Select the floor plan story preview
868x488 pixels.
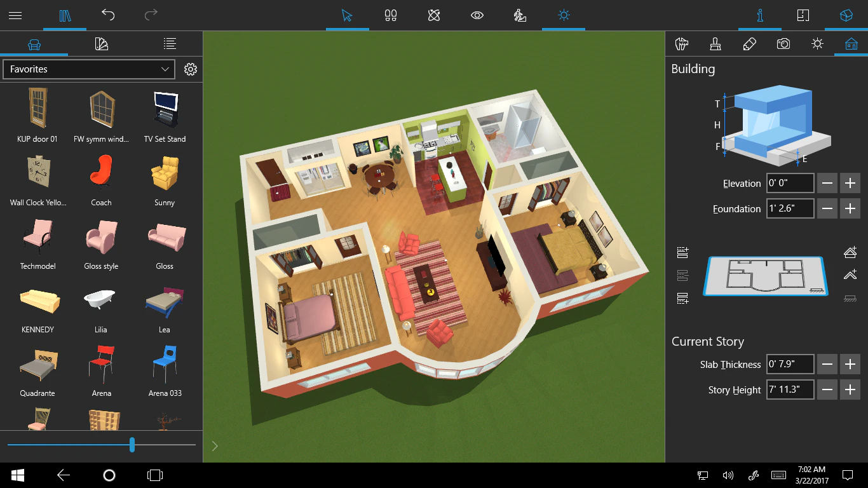coord(766,276)
